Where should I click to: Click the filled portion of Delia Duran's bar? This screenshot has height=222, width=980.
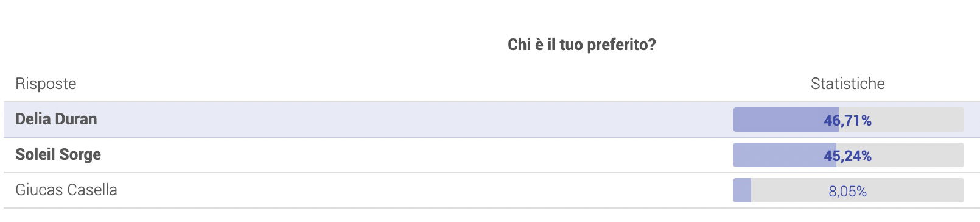786,120
